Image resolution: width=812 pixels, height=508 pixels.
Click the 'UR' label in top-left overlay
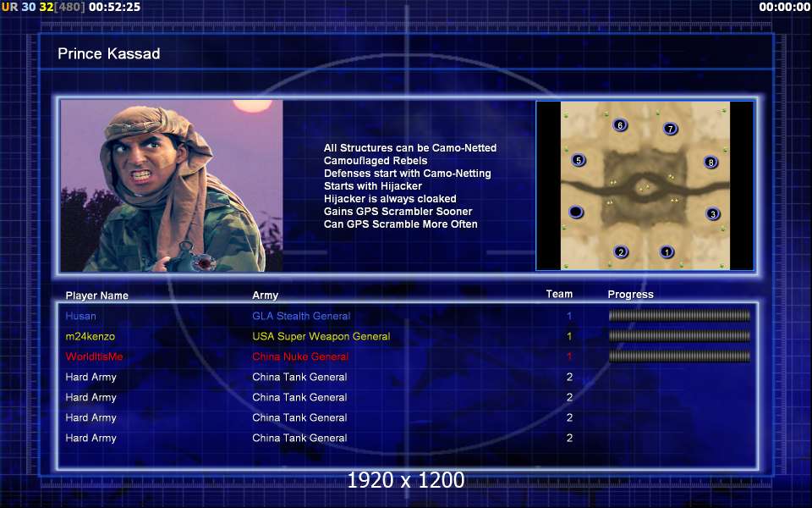pyautogui.click(x=9, y=8)
